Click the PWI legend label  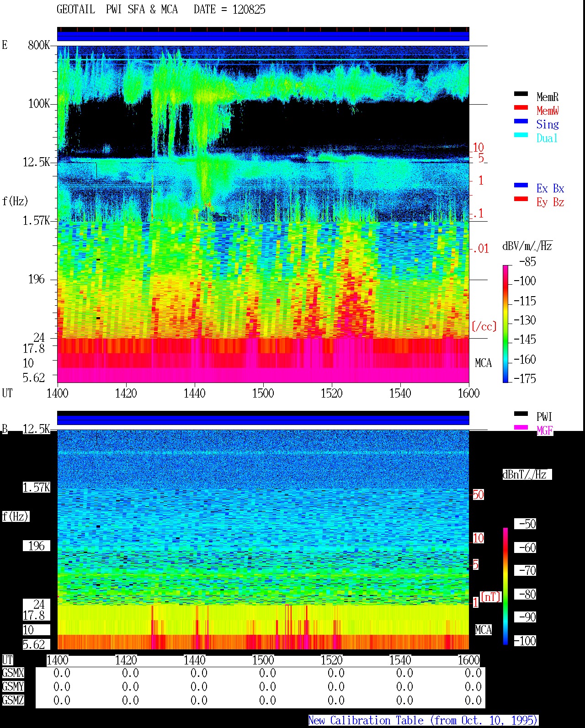tap(544, 417)
